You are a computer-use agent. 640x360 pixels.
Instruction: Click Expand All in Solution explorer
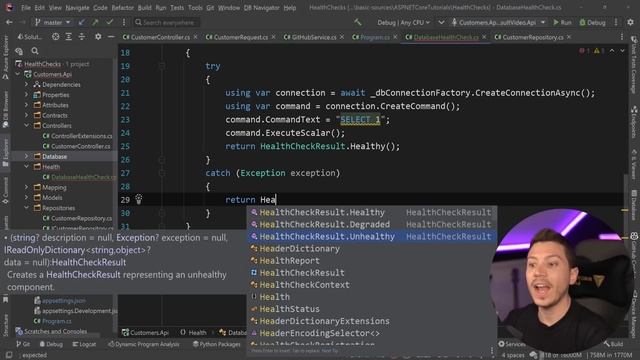tap(69, 37)
